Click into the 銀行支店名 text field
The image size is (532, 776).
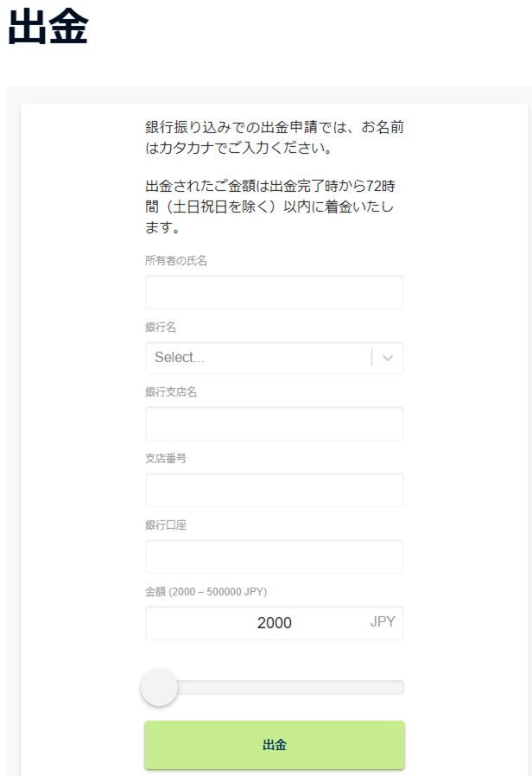pos(275,423)
